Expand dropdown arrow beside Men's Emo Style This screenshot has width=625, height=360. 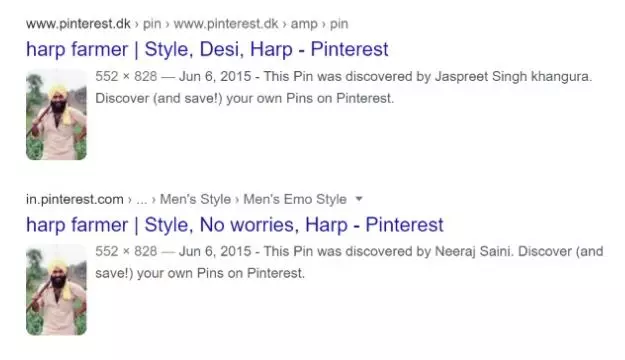point(359,199)
